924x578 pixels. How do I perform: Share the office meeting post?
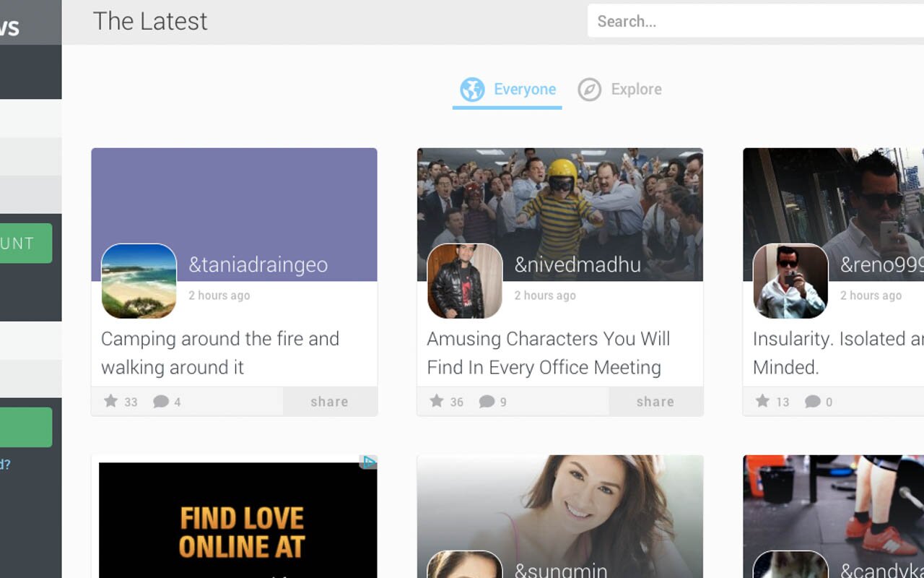coord(655,401)
